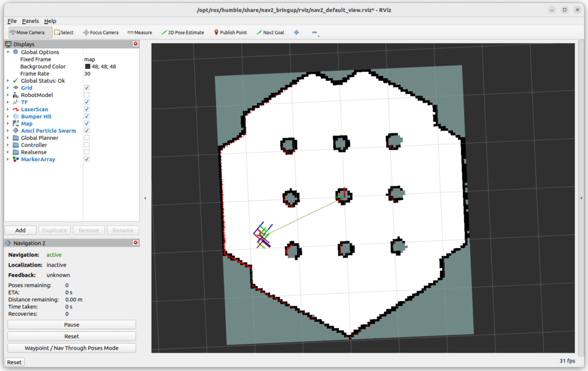Click the Global Planner folder icon
The image size is (588, 371).
tap(16, 138)
